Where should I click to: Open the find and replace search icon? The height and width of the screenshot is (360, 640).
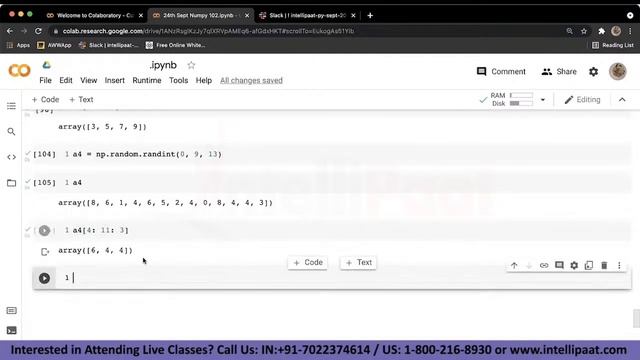coord(11,131)
